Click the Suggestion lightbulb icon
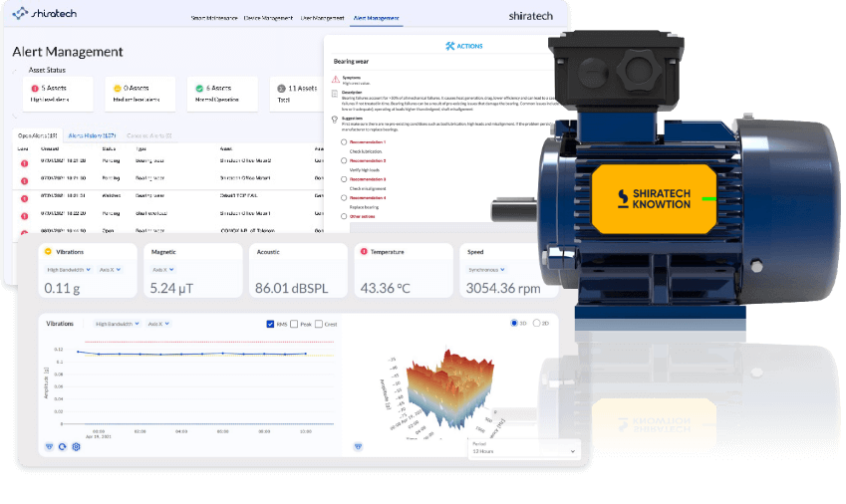The image size is (846, 504). coord(335,120)
